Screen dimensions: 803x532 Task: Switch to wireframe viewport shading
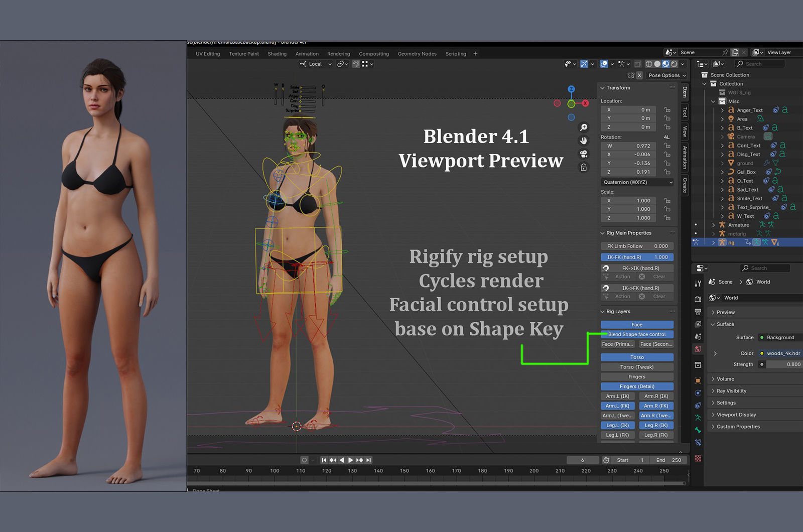pyautogui.click(x=649, y=64)
